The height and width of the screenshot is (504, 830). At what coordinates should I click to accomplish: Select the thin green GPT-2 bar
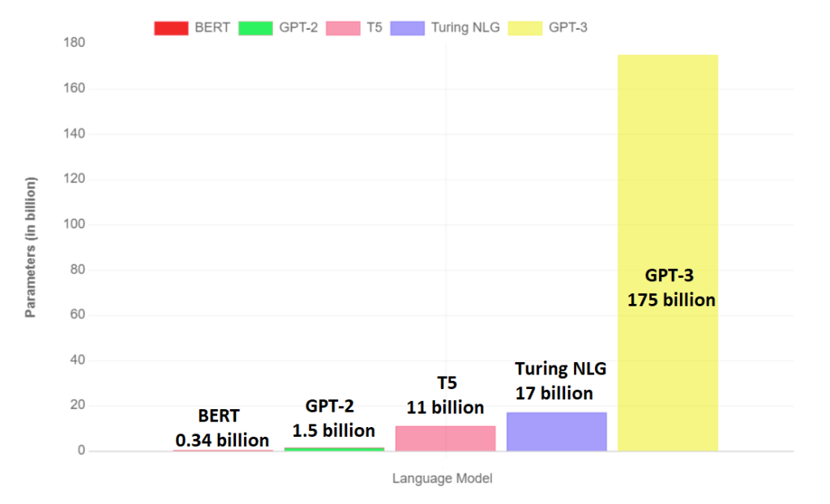[335, 450]
